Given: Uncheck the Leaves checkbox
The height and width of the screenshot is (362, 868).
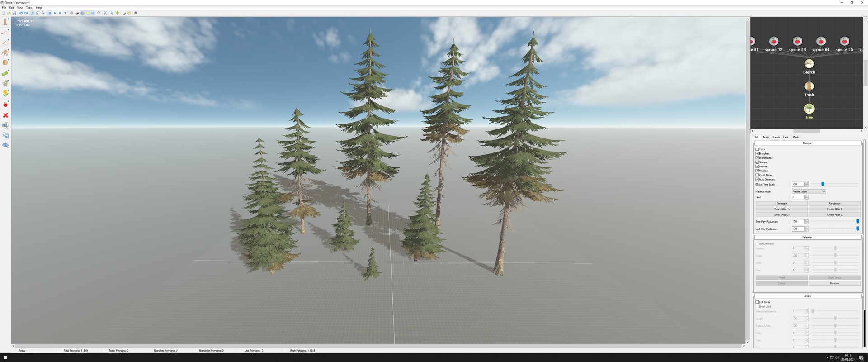Looking at the screenshot, I should tap(757, 167).
